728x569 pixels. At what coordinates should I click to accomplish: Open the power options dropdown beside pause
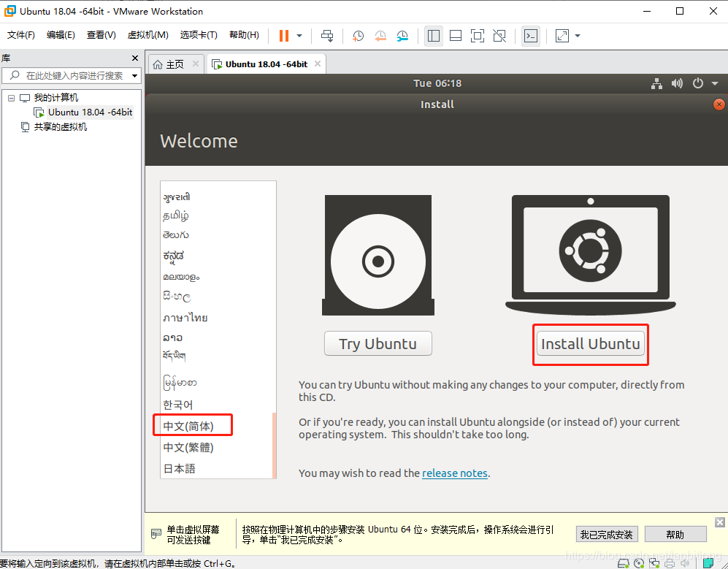pyautogui.click(x=299, y=36)
